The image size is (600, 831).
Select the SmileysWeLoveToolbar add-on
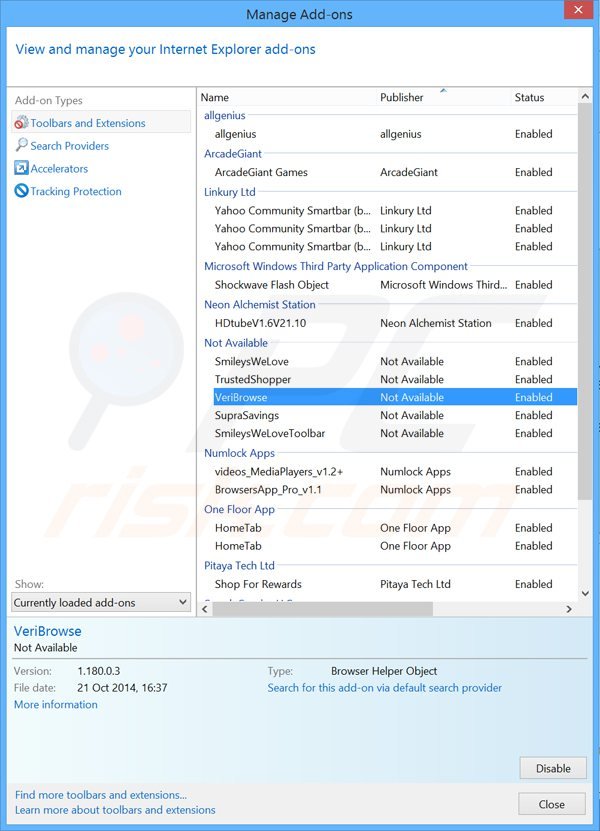point(395,433)
